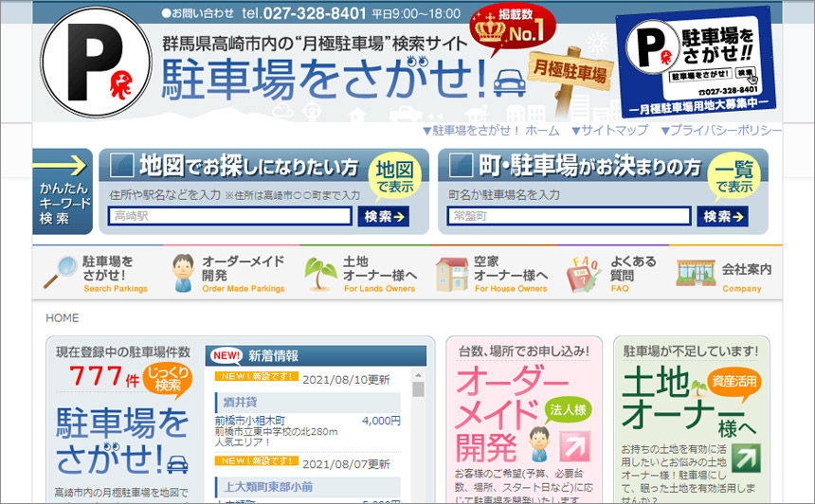Screen dimensions: 815x504
Task: Click the orange 資産活用 bubble
Action: pyautogui.click(x=733, y=384)
